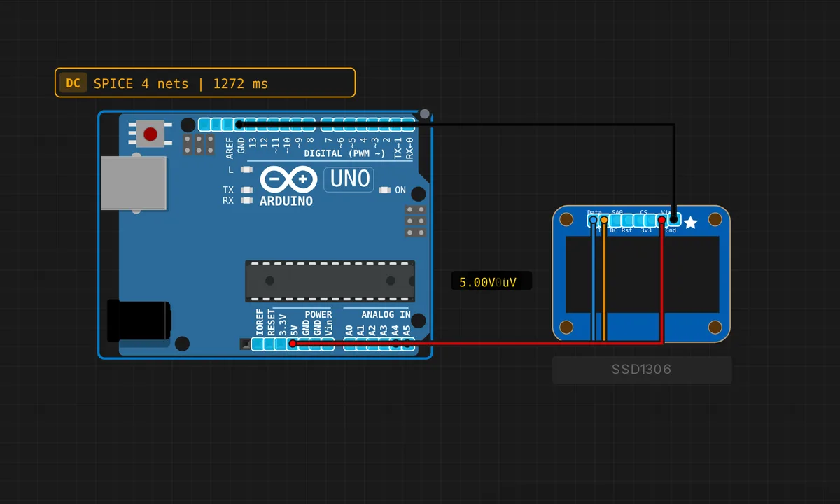Screen dimensions: 840x504
Task: Click the ICSP header near reset button
Action: pos(199,145)
